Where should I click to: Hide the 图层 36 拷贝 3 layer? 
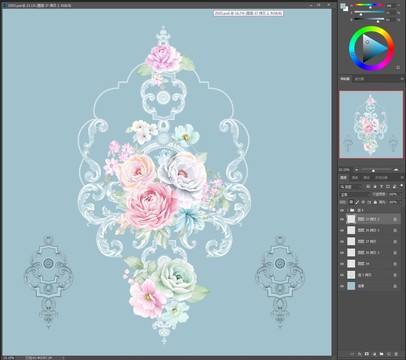(x=342, y=230)
